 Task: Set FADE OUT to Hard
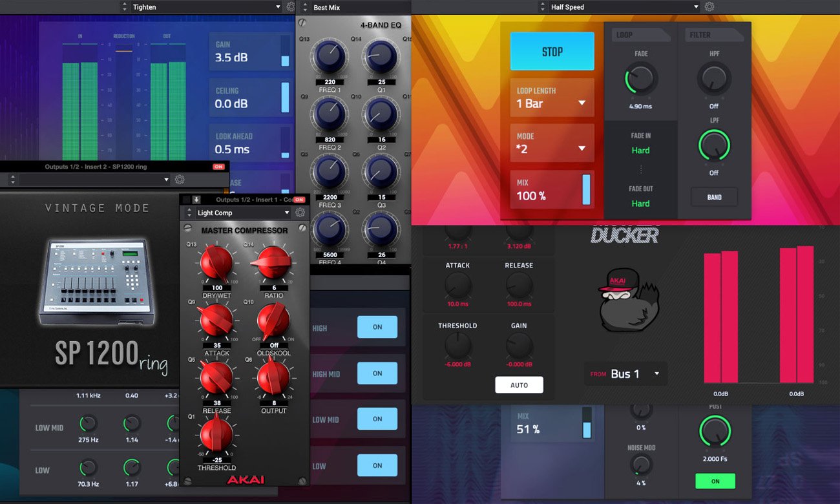[640, 203]
